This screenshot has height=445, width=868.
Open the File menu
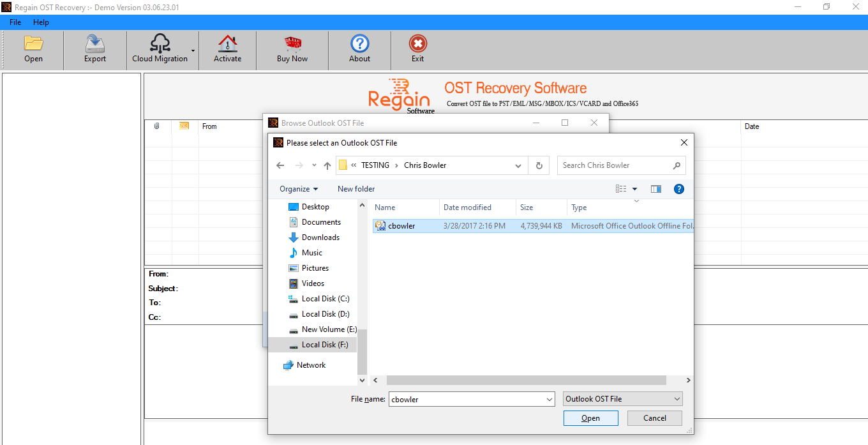(x=15, y=22)
